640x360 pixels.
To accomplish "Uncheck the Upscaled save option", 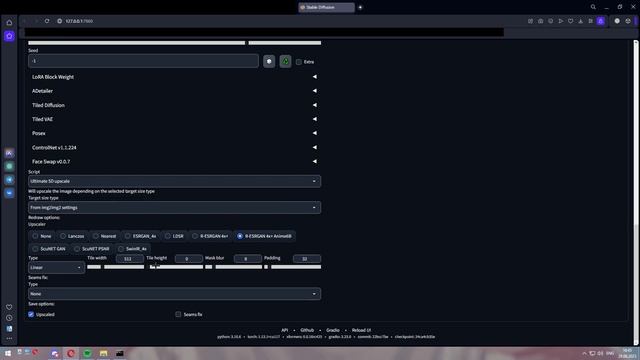I will (31, 314).
